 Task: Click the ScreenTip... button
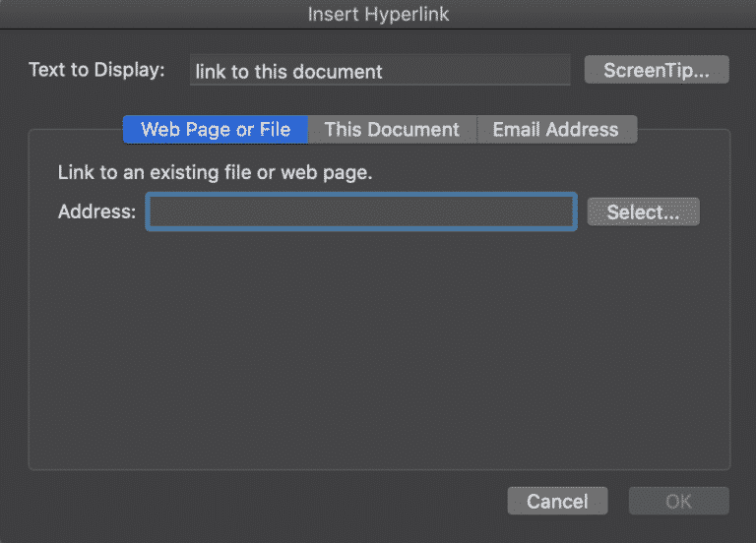click(x=656, y=70)
